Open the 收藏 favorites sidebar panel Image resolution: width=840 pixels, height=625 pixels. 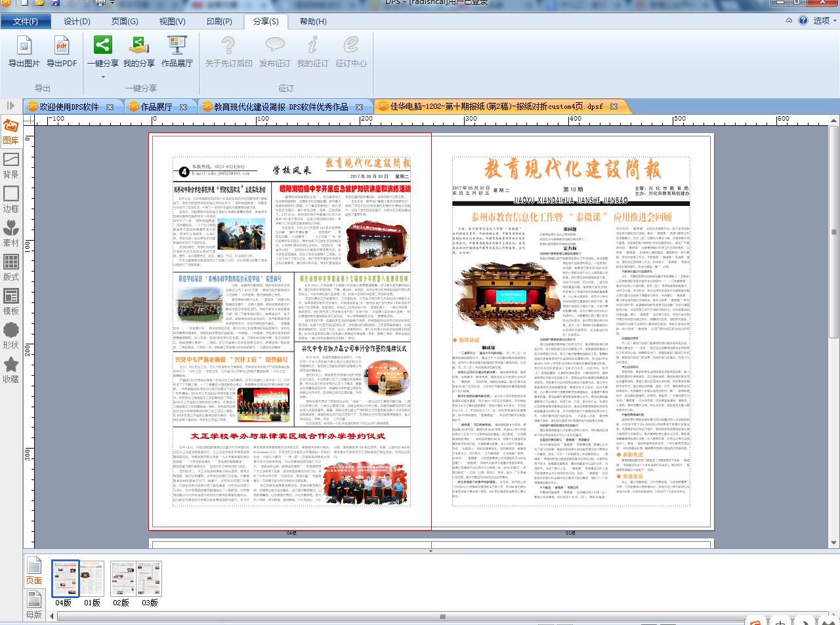(11, 370)
